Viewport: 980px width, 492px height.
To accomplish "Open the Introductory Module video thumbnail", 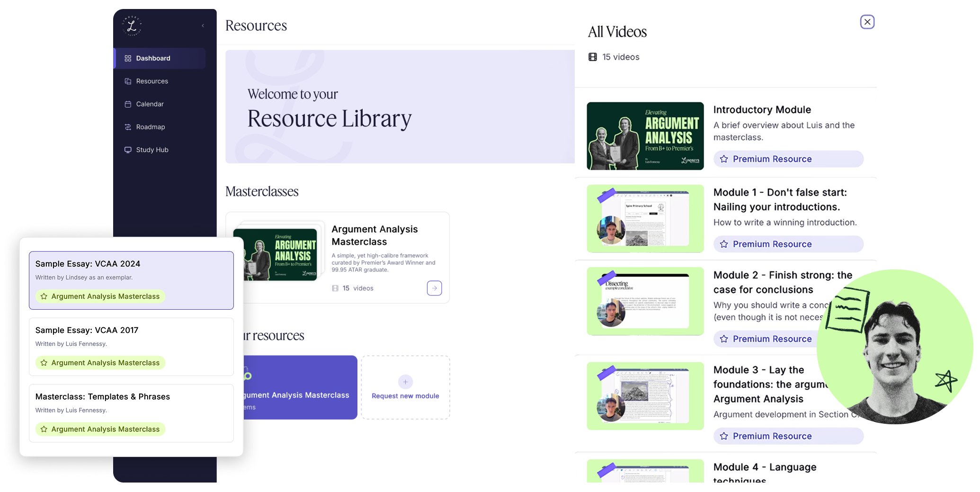I will (x=645, y=136).
